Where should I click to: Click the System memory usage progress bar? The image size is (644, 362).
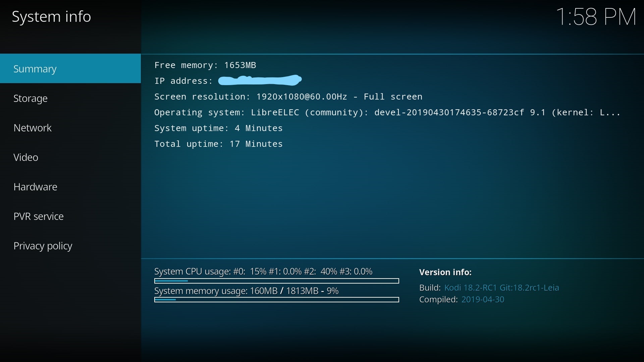276,300
